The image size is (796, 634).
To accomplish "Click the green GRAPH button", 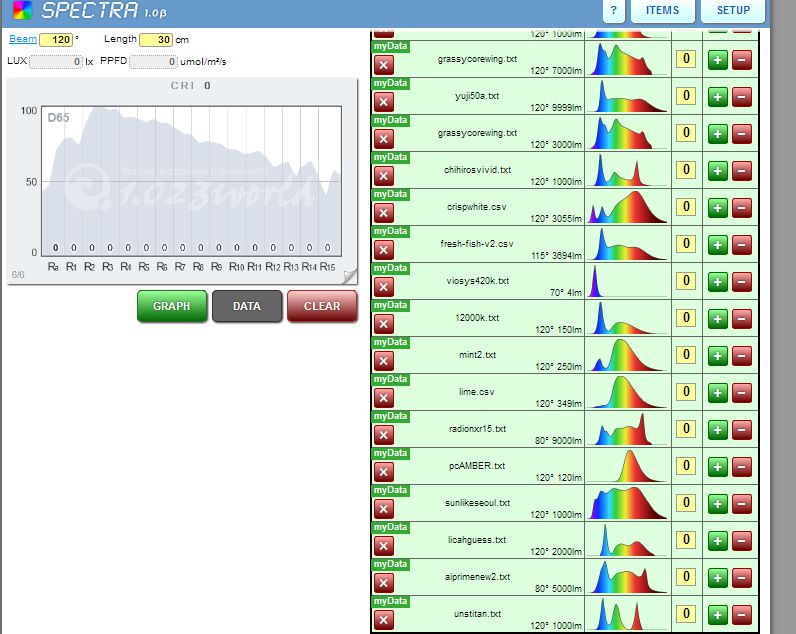I will [x=172, y=306].
